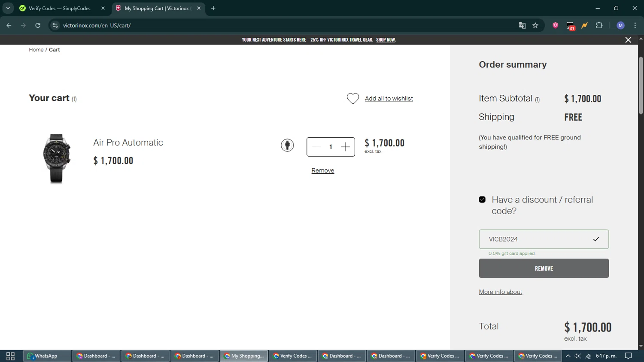Open the Air Pro Automatic watch thumbnail

point(57,159)
